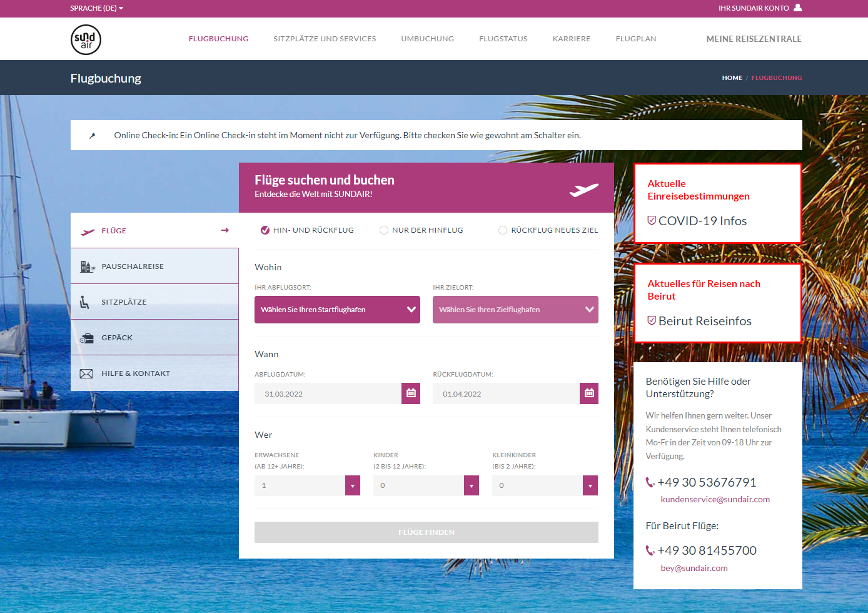Open the Flugplan menu item
This screenshot has width=868, height=613.
636,39
